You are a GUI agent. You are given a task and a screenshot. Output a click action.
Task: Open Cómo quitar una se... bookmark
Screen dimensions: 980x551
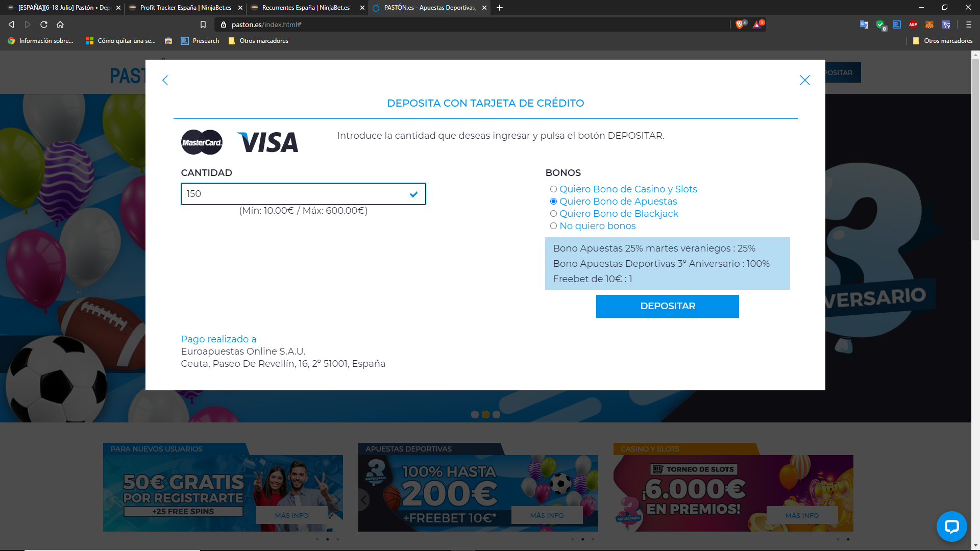pos(120,41)
